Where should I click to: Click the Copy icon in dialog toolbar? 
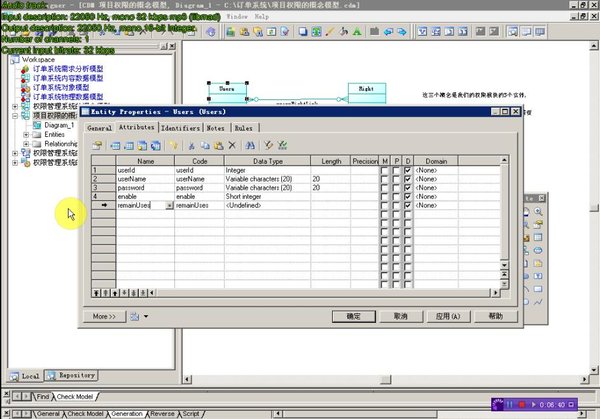[x=205, y=145]
